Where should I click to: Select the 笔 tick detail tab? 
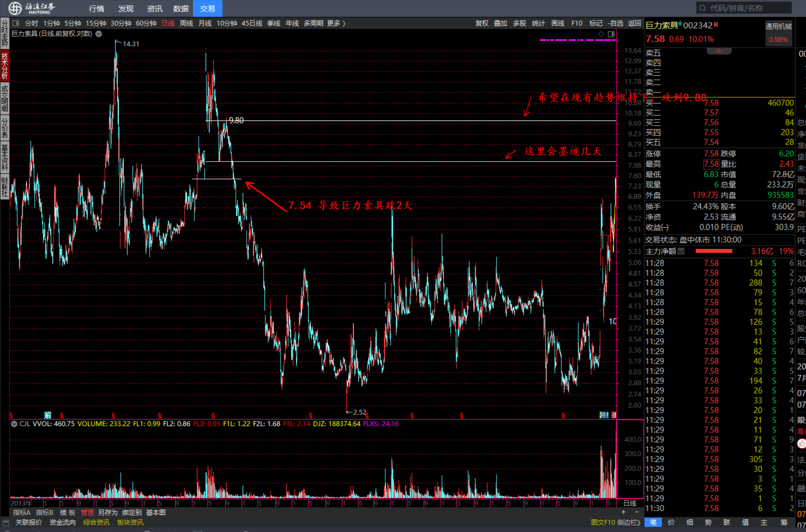(653, 523)
